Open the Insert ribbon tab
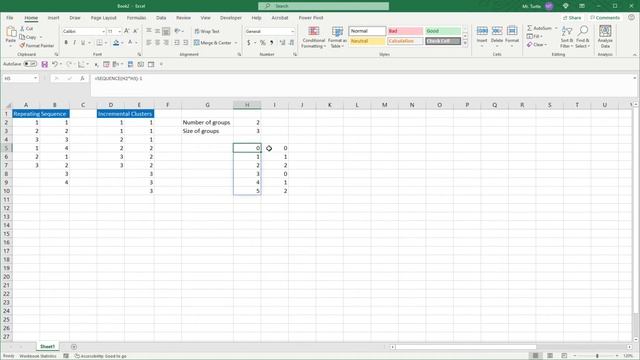Image resolution: width=640 pixels, height=360 pixels. point(53,18)
